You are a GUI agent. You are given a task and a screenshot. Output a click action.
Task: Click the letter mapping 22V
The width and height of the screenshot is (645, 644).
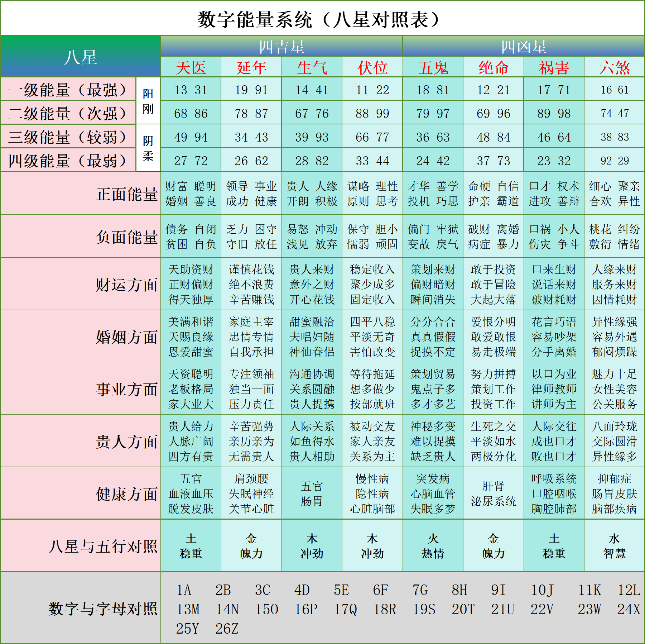tap(542, 609)
